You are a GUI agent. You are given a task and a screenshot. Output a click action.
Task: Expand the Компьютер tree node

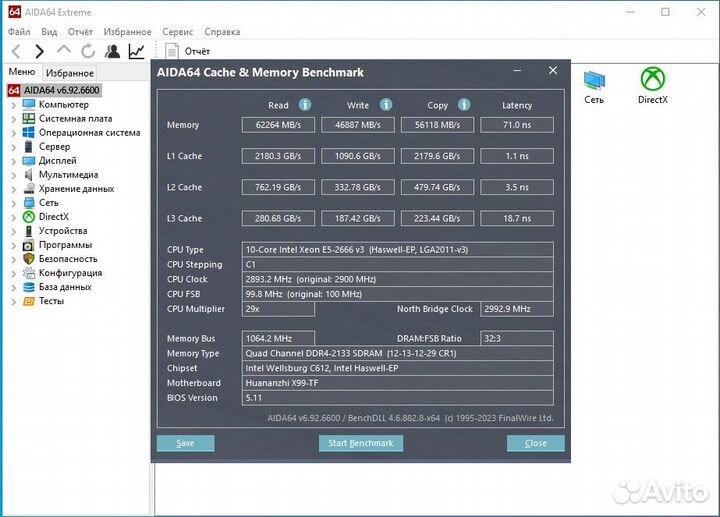click(13, 105)
